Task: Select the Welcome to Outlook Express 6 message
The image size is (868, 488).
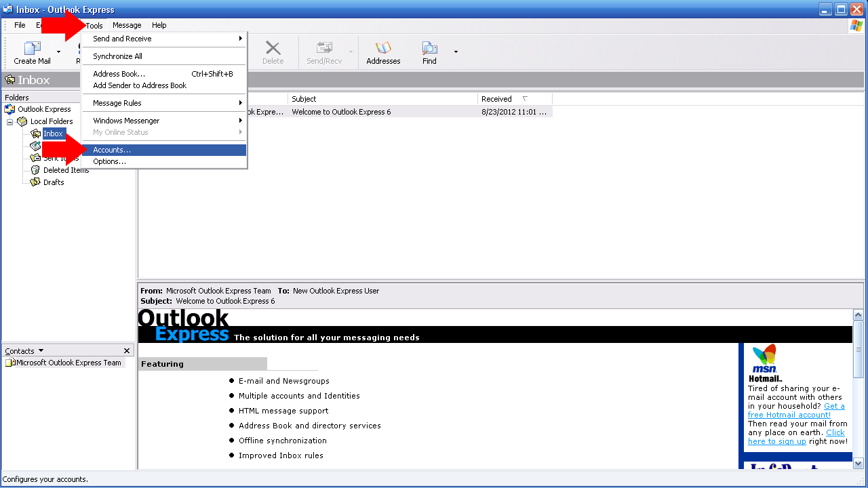Action: pos(341,112)
